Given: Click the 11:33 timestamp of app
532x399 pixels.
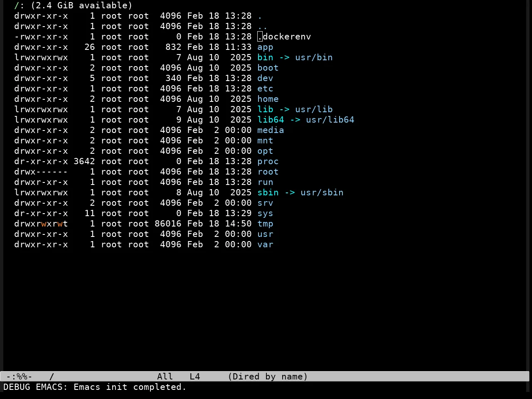Looking at the screenshot, I should point(238,47).
